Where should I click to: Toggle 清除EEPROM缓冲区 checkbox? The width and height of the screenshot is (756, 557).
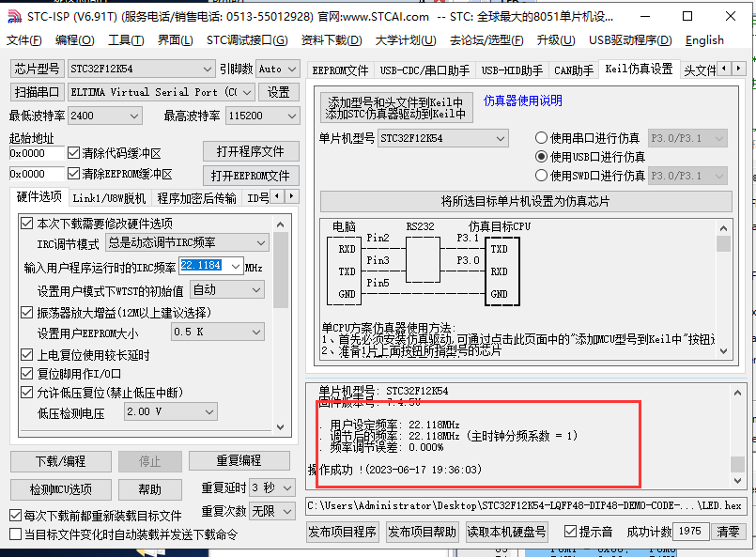(73, 173)
